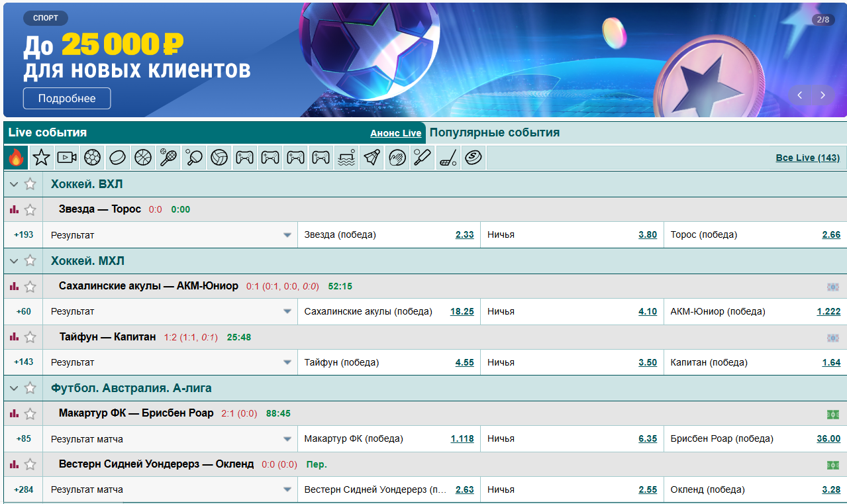
Task: Select the hockey puck sport filter icon
Action: 118,158
